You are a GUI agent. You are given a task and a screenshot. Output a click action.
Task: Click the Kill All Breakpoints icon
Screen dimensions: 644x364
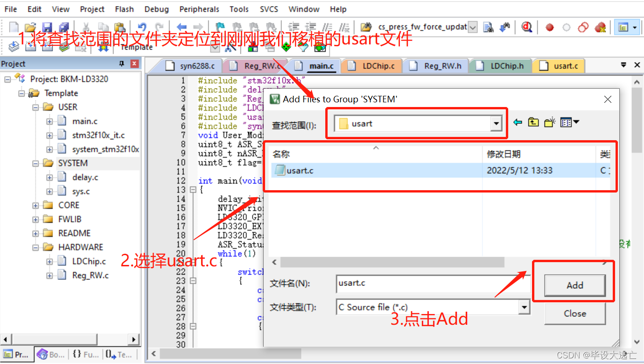pyautogui.click(x=601, y=27)
